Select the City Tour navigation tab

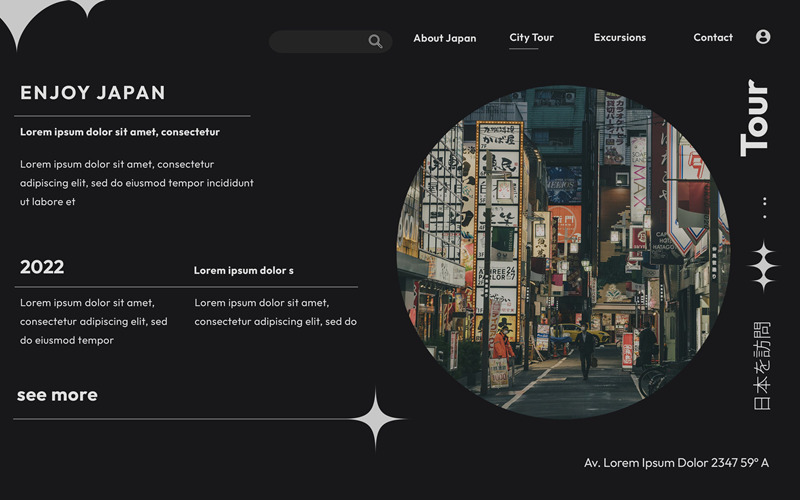[531, 38]
